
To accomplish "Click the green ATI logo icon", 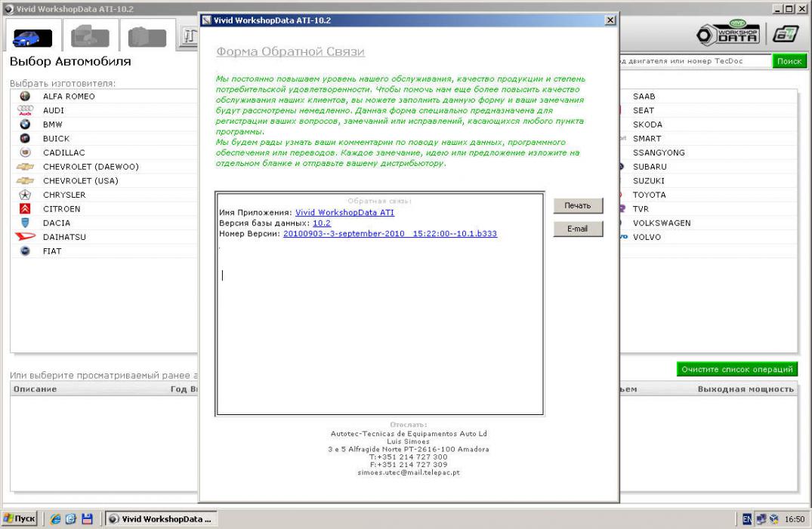I will coord(786,34).
